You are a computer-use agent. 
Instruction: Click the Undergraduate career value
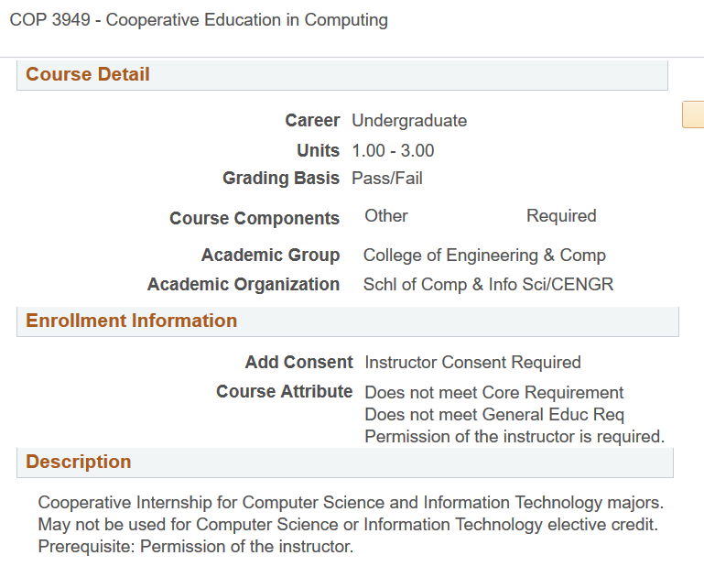(x=409, y=121)
